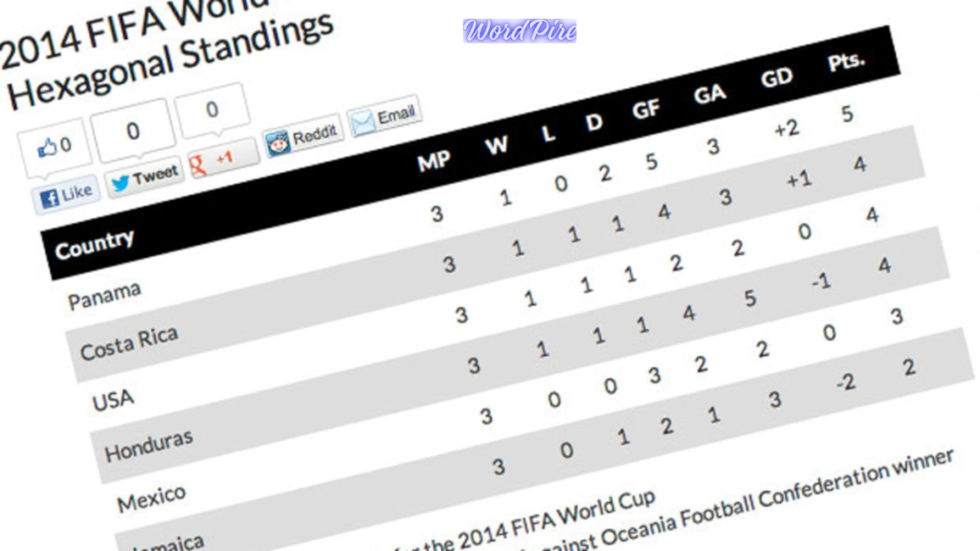This screenshot has height=551, width=980.
Task: Click the Google +1 count bubble
Action: (x=212, y=109)
